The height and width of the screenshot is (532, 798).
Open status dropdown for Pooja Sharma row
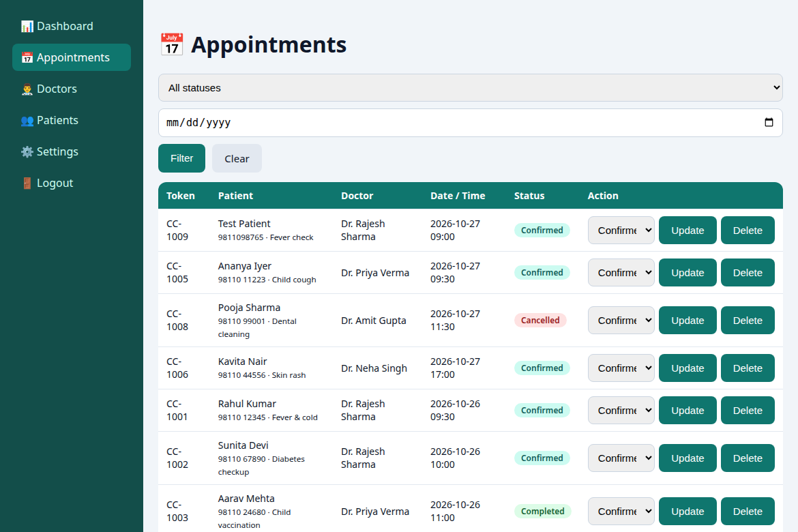point(621,320)
